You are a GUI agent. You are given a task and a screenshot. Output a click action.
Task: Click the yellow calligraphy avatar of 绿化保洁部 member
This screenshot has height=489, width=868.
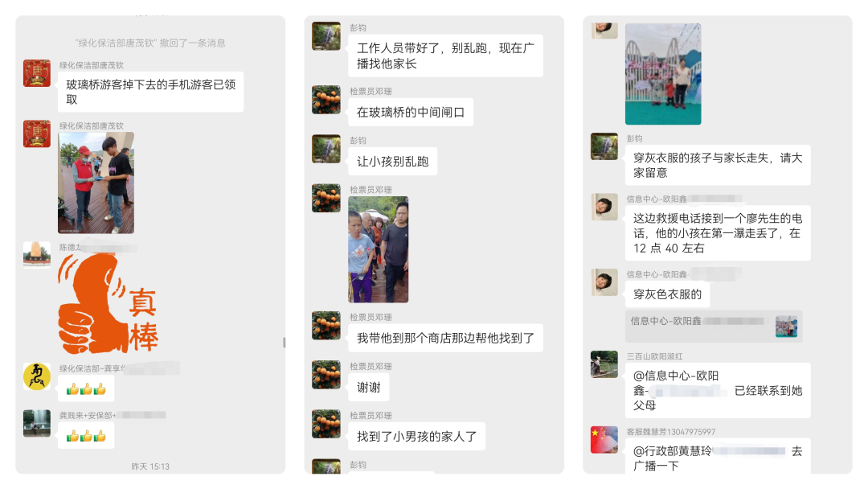[x=37, y=376]
